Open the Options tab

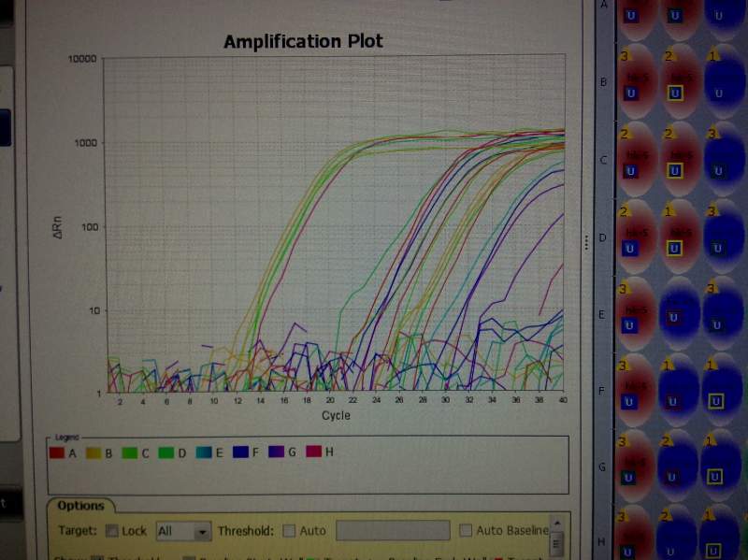pos(80,506)
